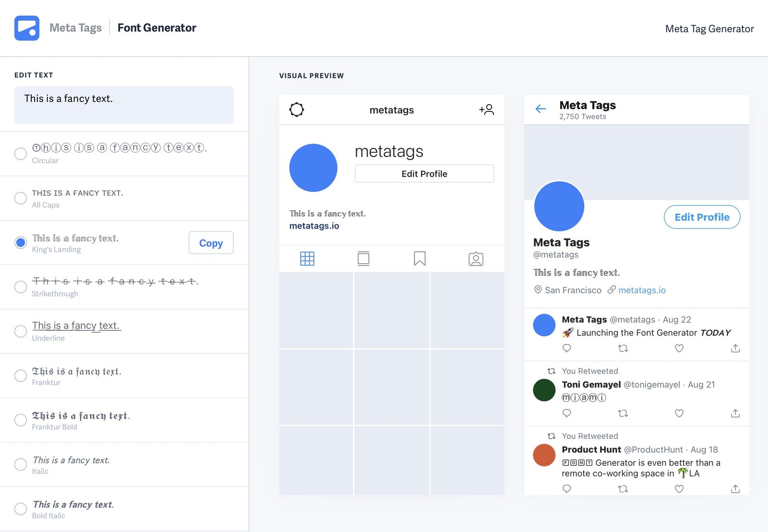Click the link chain icon beside metatags.io
768x532 pixels.
pyautogui.click(x=612, y=290)
